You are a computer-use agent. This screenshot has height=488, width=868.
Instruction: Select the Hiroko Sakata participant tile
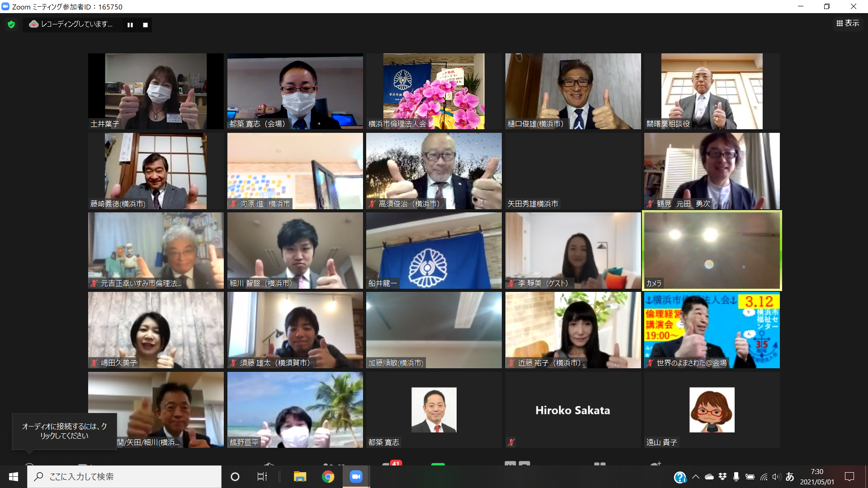572,410
